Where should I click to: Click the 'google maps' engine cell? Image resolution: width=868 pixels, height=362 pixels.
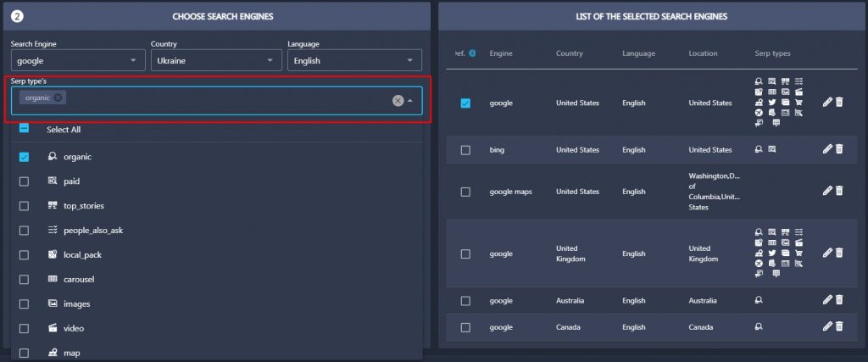(510, 192)
